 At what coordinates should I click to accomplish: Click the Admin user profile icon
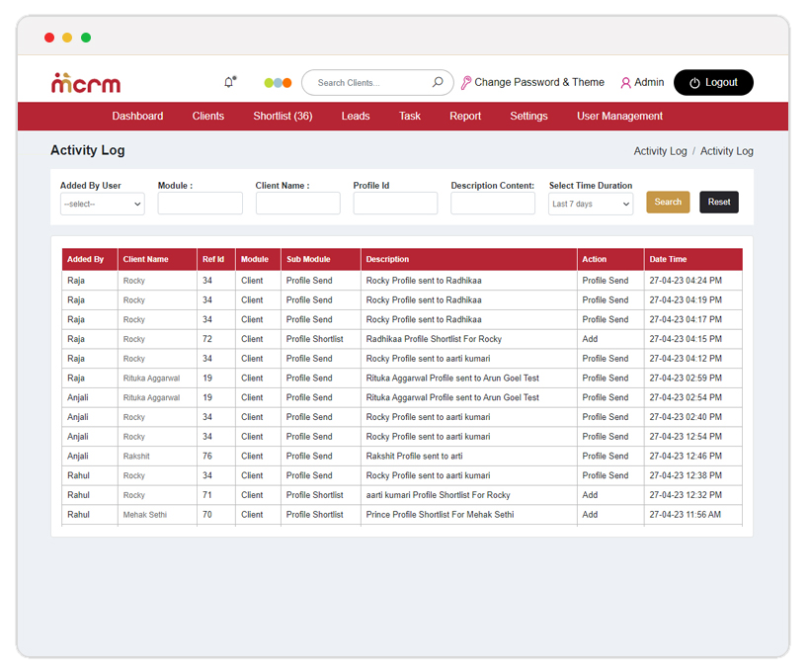[x=625, y=83]
